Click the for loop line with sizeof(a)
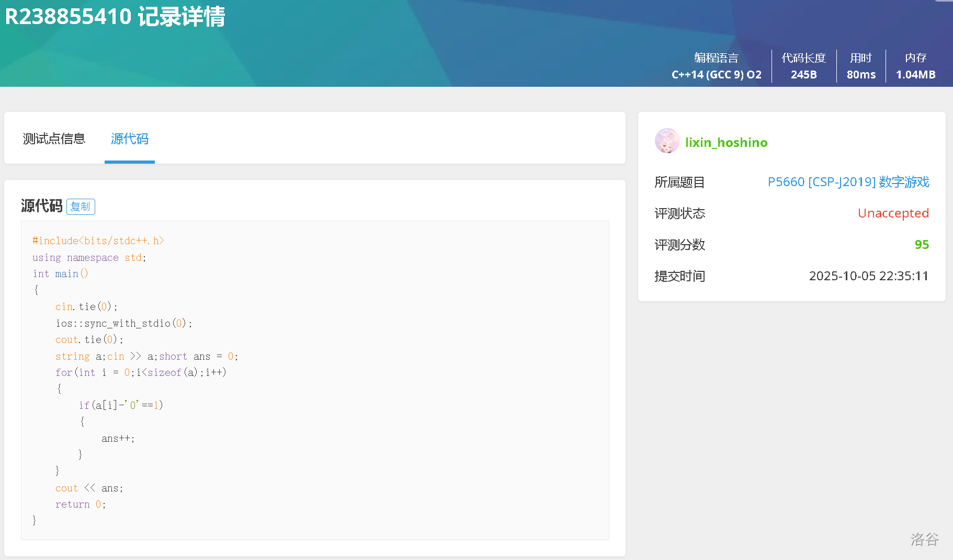 pyautogui.click(x=141, y=372)
